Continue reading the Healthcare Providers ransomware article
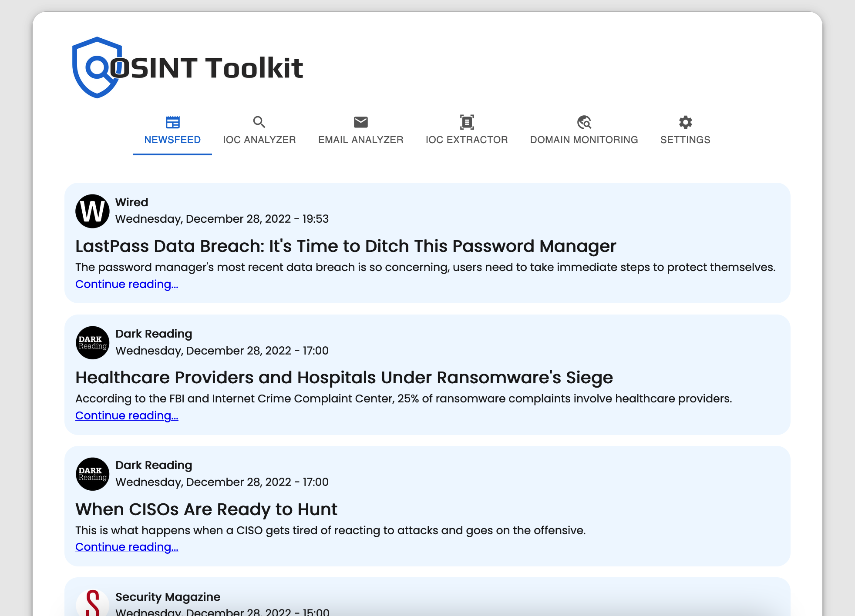The image size is (855, 616). [x=127, y=415]
